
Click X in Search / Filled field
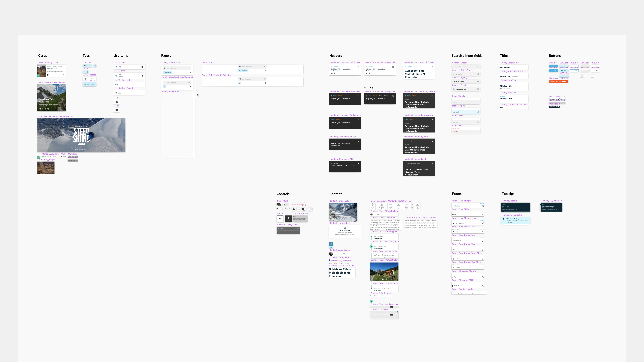point(478,89)
